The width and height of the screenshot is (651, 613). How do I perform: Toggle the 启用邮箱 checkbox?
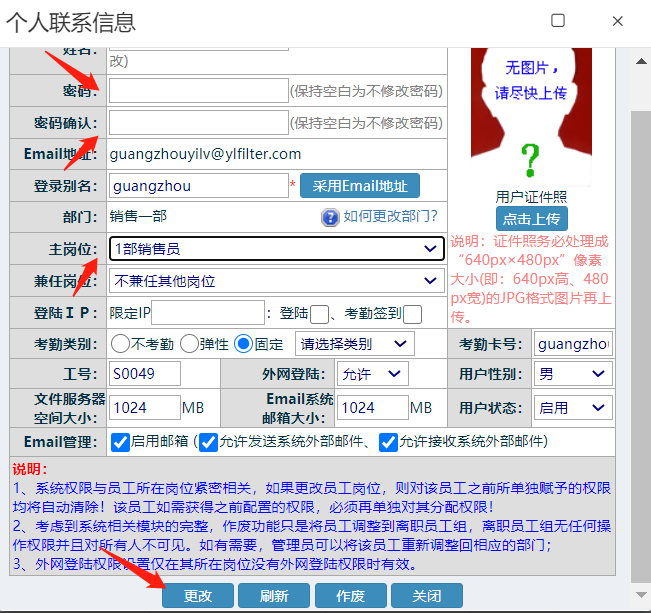click(x=121, y=442)
